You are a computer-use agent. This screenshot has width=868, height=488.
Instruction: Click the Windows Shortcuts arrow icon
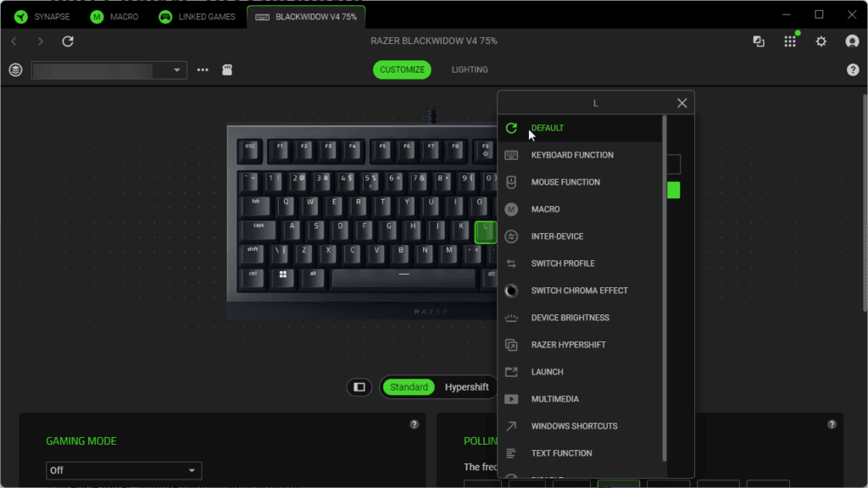click(511, 426)
